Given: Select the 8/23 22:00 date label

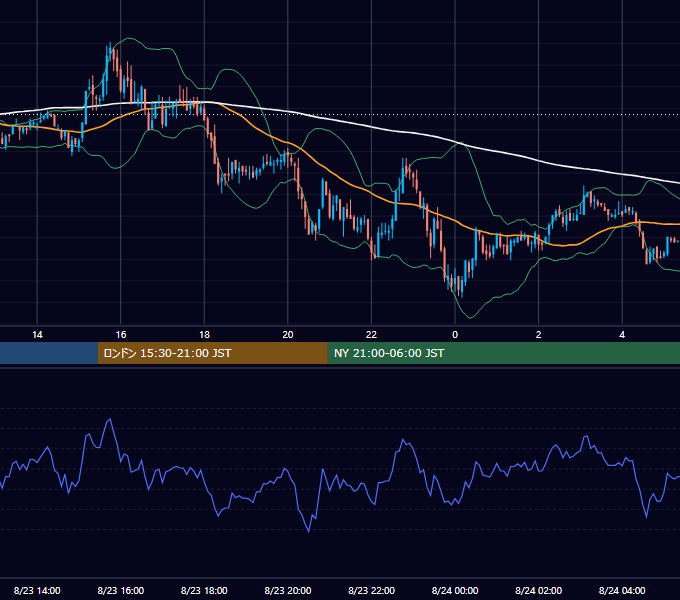Looking at the screenshot, I should point(372,590).
